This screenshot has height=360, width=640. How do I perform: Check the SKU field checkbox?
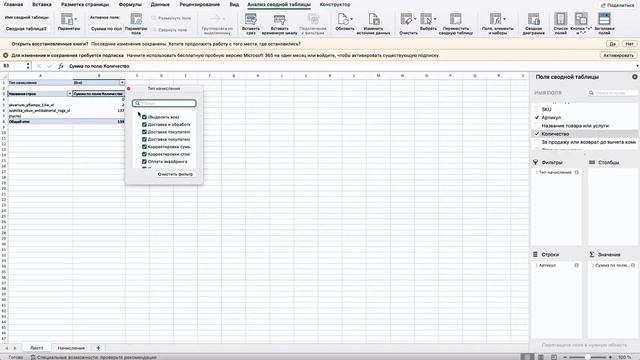(537, 109)
